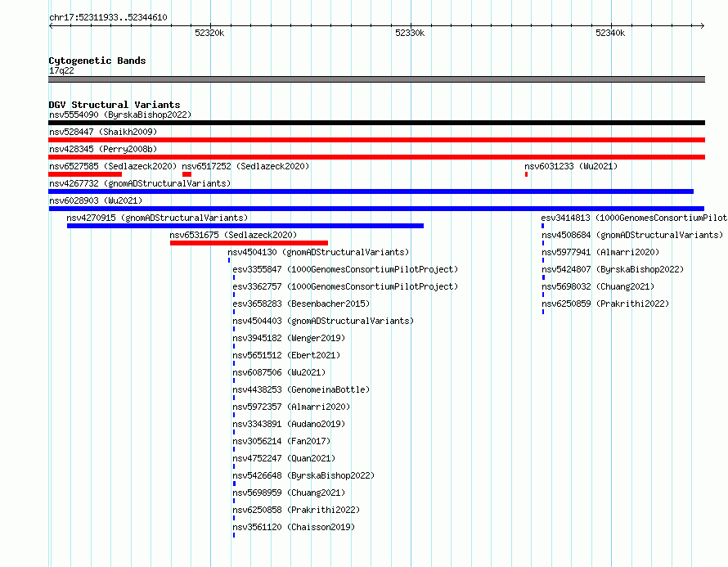Viewport: 728px width, 567px height.
Task: Click the DGV Structural Variants track title
Action: pyautogui.click(x=115, y=105)
